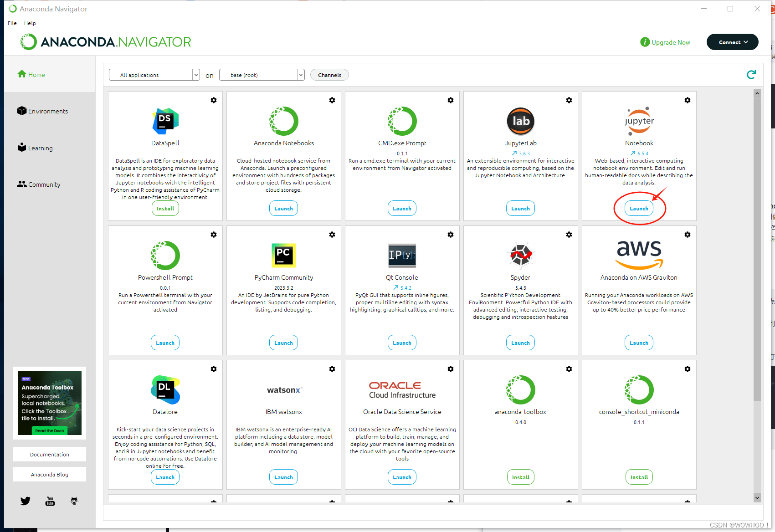Image resolution: width=775 pixels, height=532 pixels.
Task: Install console_shortcut_miniconda
Action: (x=639, y=477)
